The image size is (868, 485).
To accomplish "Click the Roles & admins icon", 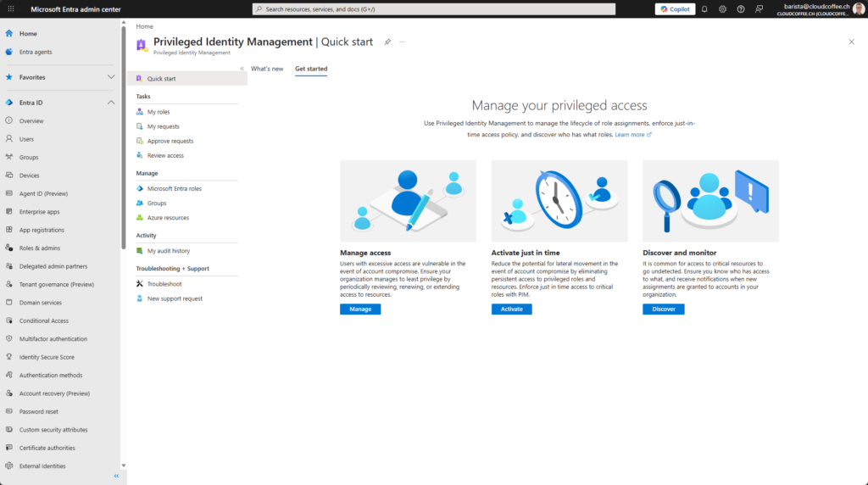I will click(x=8, y=248).
